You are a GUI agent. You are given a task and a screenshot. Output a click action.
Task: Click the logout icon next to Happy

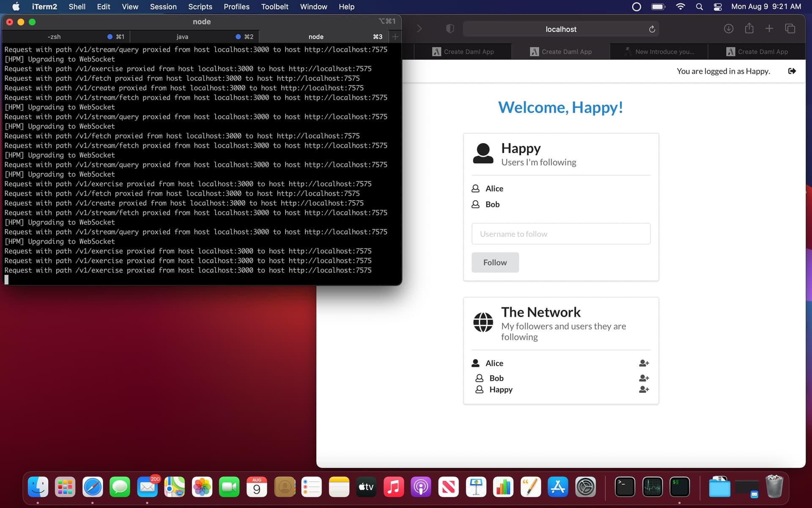pyautogui.click(x=792, y=71)
